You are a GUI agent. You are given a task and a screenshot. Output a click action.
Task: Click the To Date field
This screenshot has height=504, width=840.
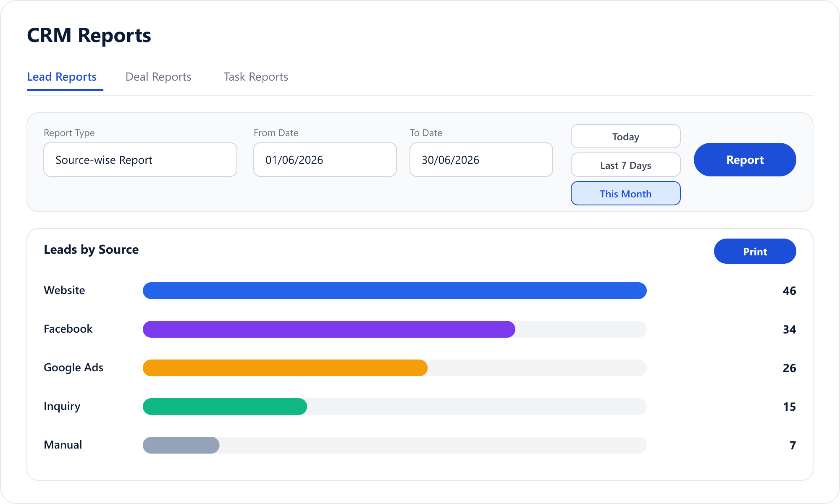point(481,160)
